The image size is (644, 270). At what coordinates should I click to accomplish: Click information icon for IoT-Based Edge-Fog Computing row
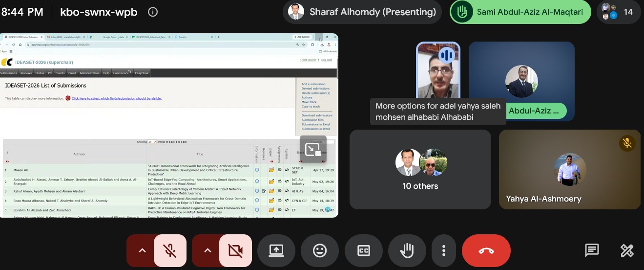[x=257, y=181]
